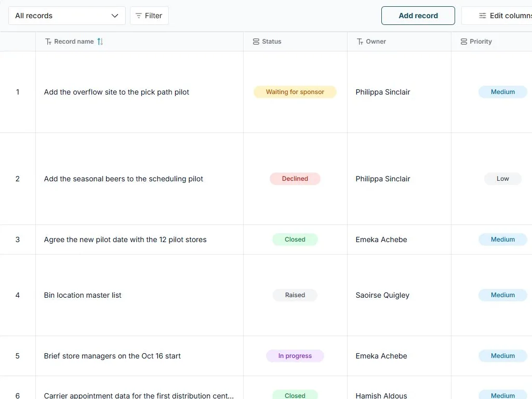Image resolution: width=532 pixels, height=399 pixels.
Task: Click the sliders icon on Edit columns
Action: pyautogui.click(x=483, y=16)
